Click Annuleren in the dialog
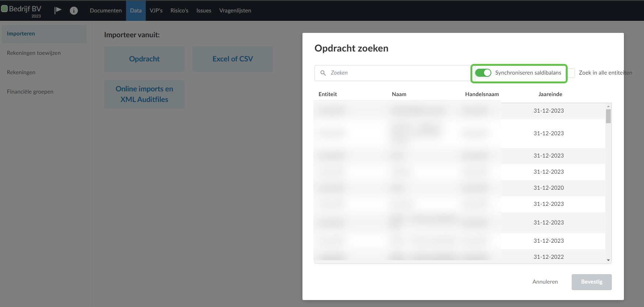The height and width of the screenshot is (307, 644). click(545, 282)
